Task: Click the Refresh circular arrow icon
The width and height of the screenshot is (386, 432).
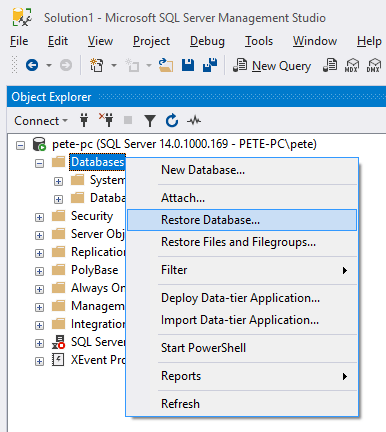Action: (172, 120)
